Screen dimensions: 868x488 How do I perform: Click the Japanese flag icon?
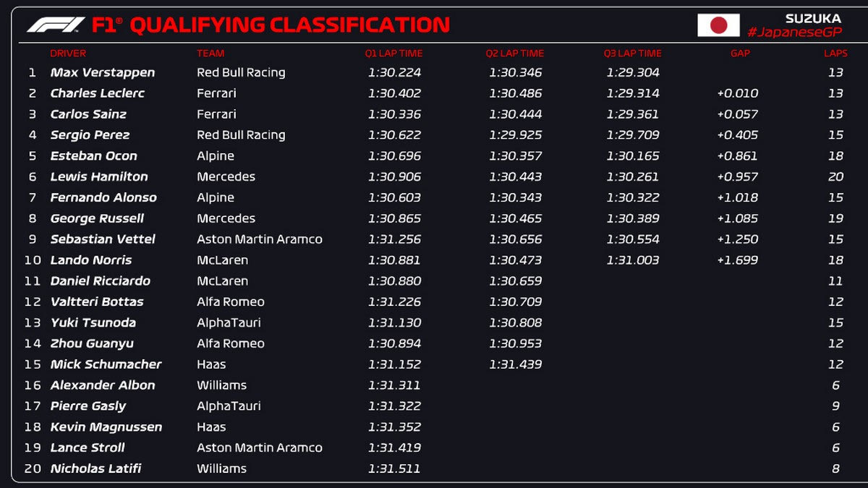click(x=718, y=25)
